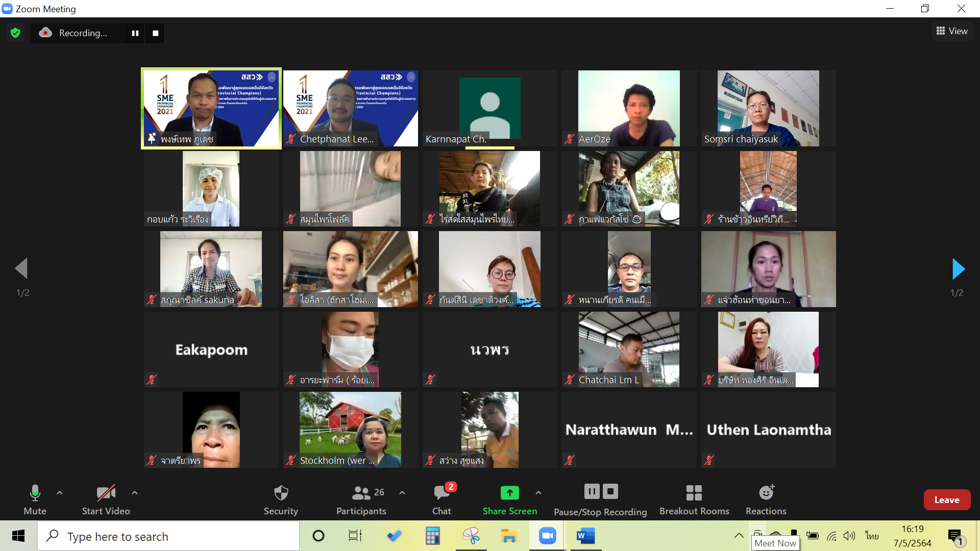Select the Somsri chaiyasuk video thumbnail
The height and width of the screenshot is (551, 980).
pos(768,108)
